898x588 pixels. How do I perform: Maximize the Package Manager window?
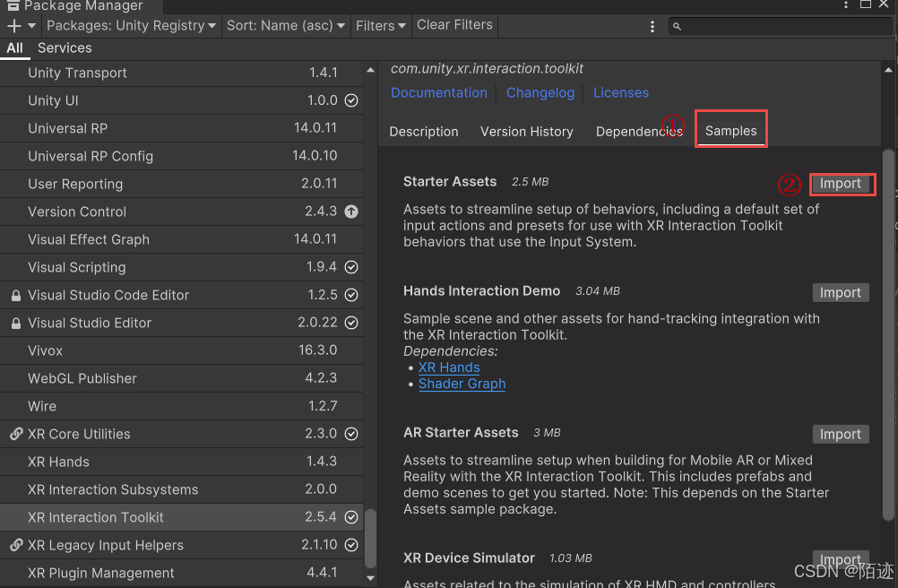click(866, 4)
